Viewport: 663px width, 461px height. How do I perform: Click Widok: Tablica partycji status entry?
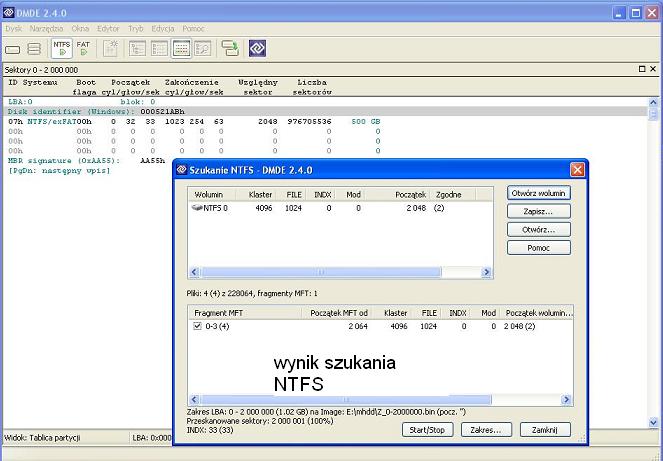[42, 438]
